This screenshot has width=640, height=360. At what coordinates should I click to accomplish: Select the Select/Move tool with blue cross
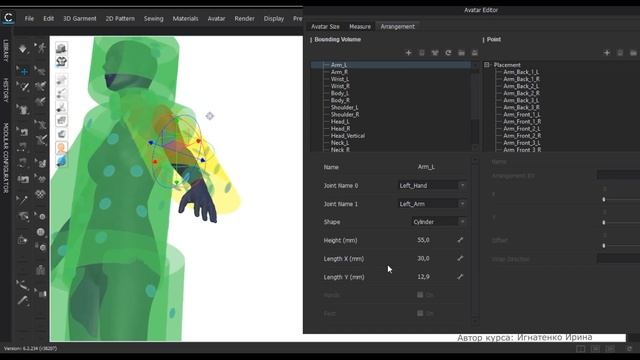coord(23,71)
